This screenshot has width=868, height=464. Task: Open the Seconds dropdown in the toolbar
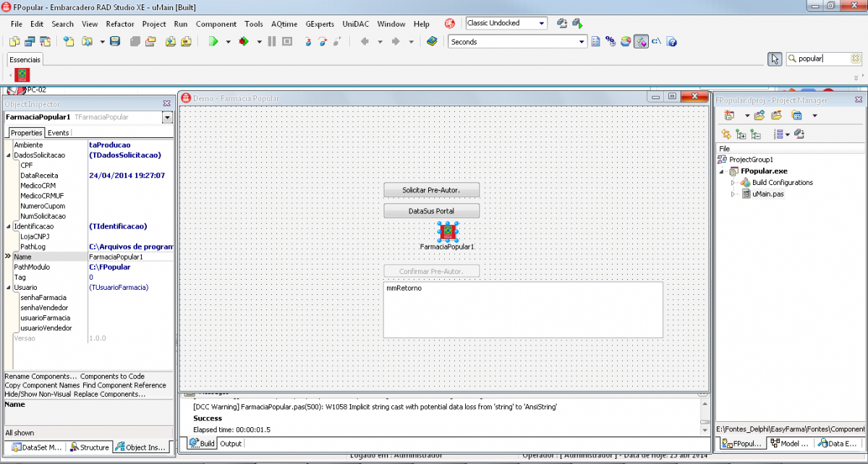click(582, 42)
